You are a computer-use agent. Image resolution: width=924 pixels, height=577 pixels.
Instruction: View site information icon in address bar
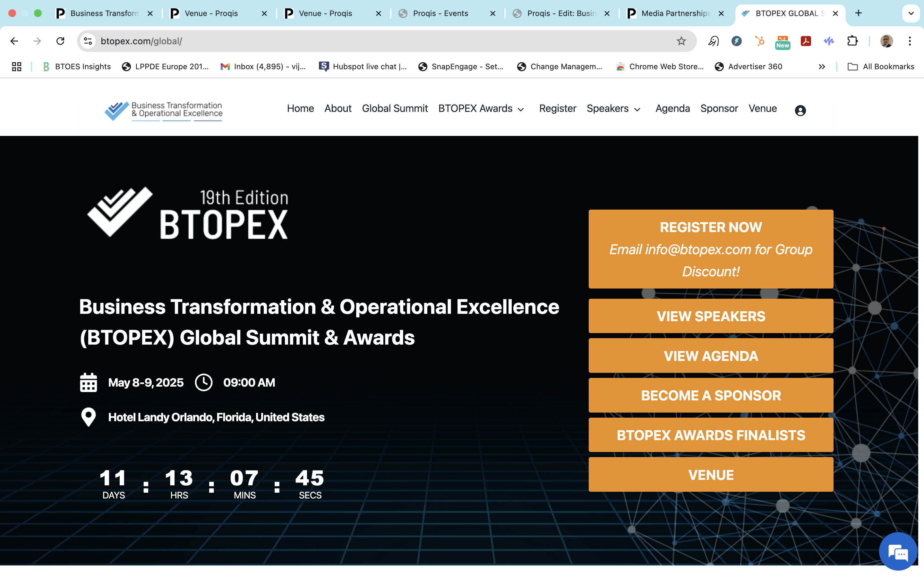pyautogui.click(x=88, y=41)
